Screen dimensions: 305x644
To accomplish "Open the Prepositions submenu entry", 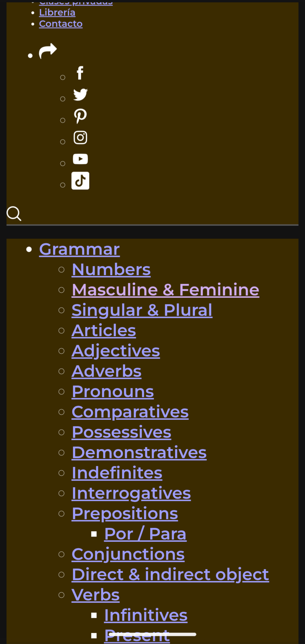I will (125, 514).
